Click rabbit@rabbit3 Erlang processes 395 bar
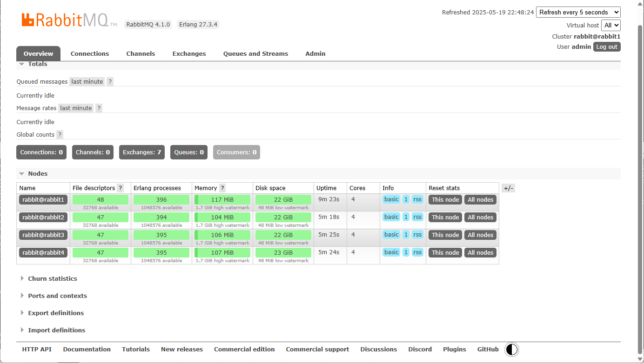The height and width of the screenshot is (363, 644). click(x=161, y=235)
